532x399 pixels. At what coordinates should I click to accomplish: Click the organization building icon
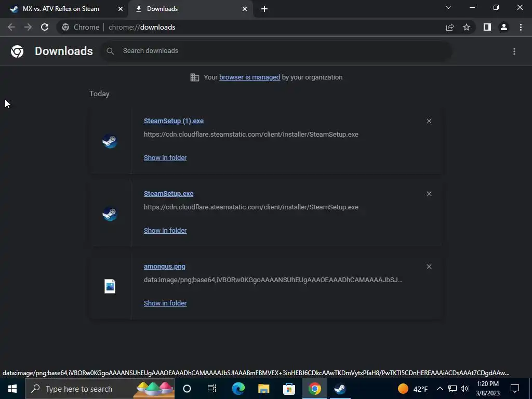click(195, 77)
